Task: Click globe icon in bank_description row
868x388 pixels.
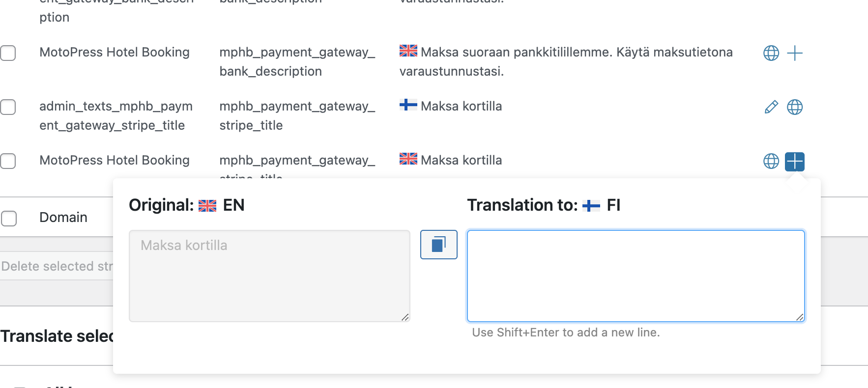Action: [771, 53]
